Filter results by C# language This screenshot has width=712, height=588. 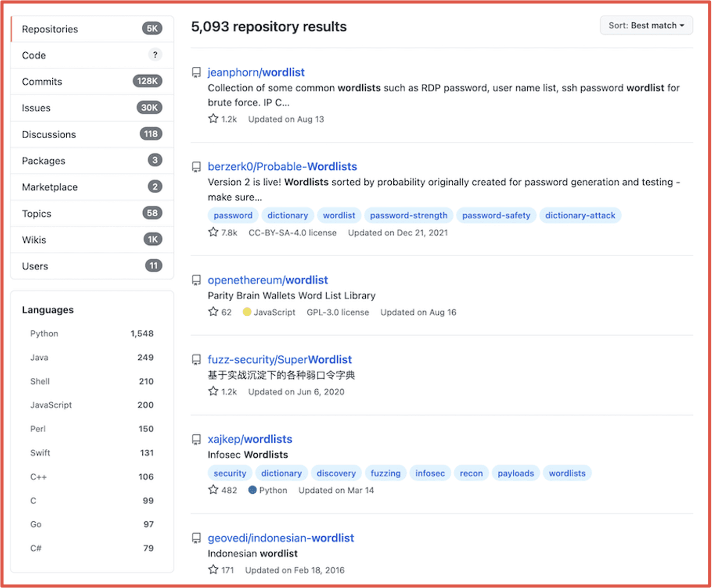point(92,548)
